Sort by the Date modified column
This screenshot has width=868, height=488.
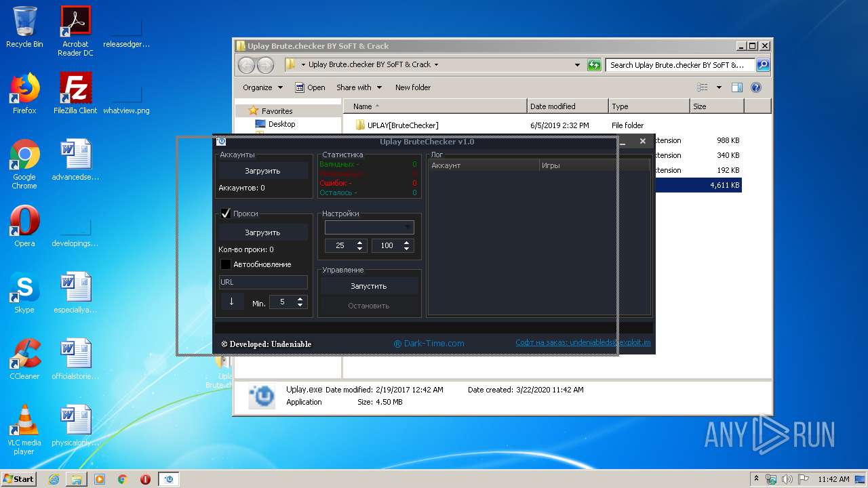pyautogui.click(x=568, y=106)
